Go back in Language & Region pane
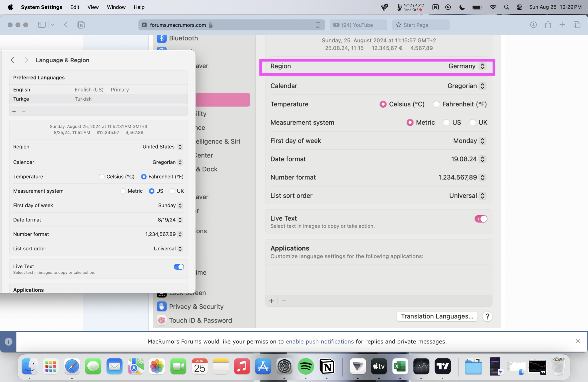This screenshot has height=382, width=588. pos(12,60)
